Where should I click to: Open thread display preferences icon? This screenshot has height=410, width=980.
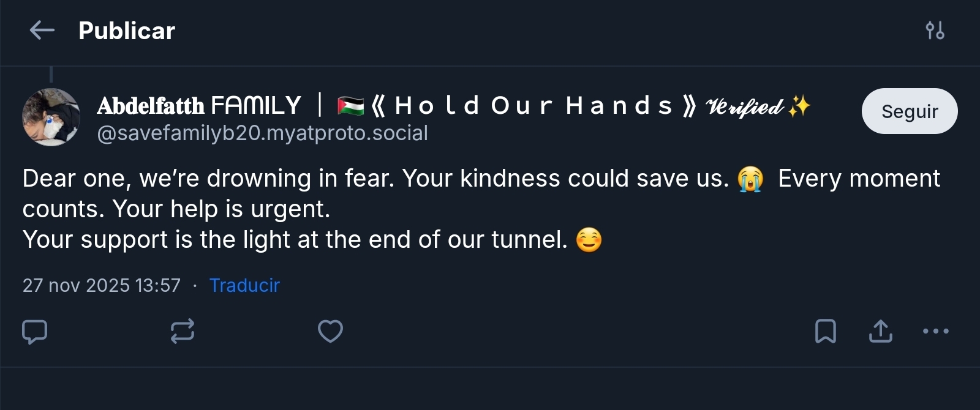[935, 30]
